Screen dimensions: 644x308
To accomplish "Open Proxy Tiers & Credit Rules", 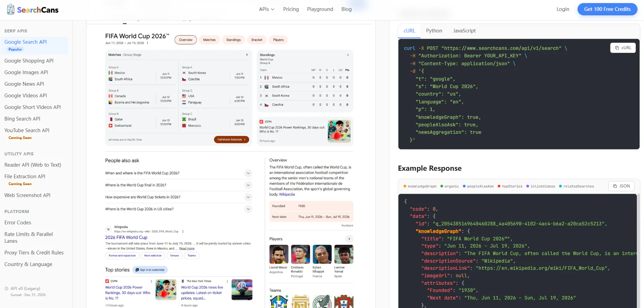I will click(34, 253).
